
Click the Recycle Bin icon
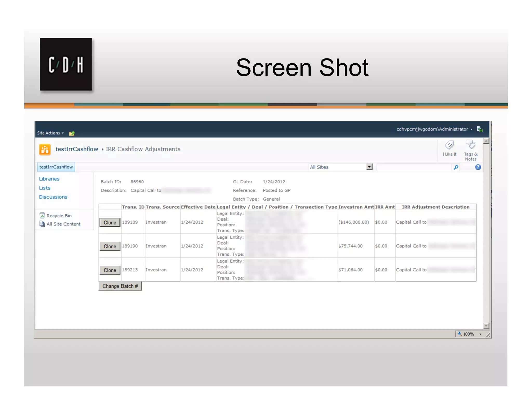coord(42,215)
